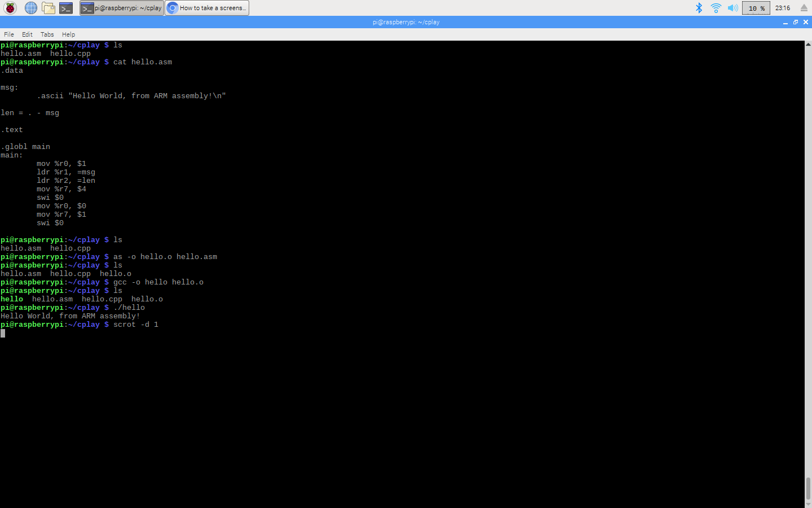Launch the web browser globe icon
The height and width of the screenshot is (508, 812).
point(30,8)
